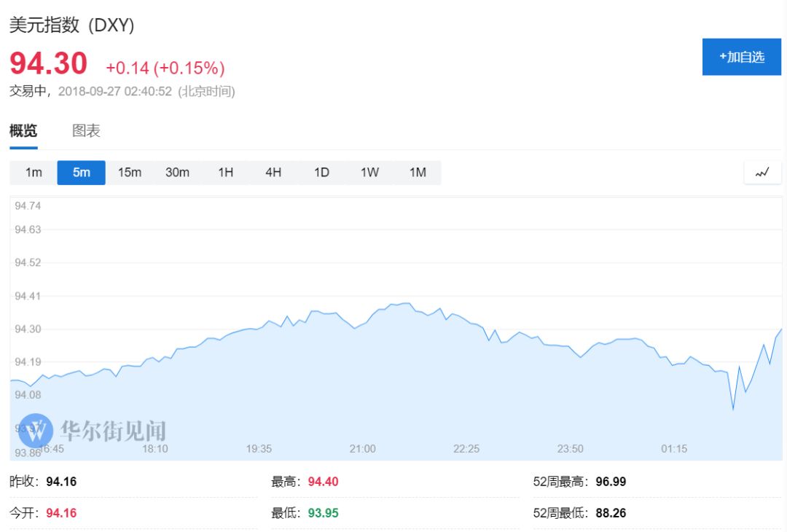Viewport: 787px width, 532px height.
Task: Click the 美元指数 (DXY) title
Action: point(71,26)
